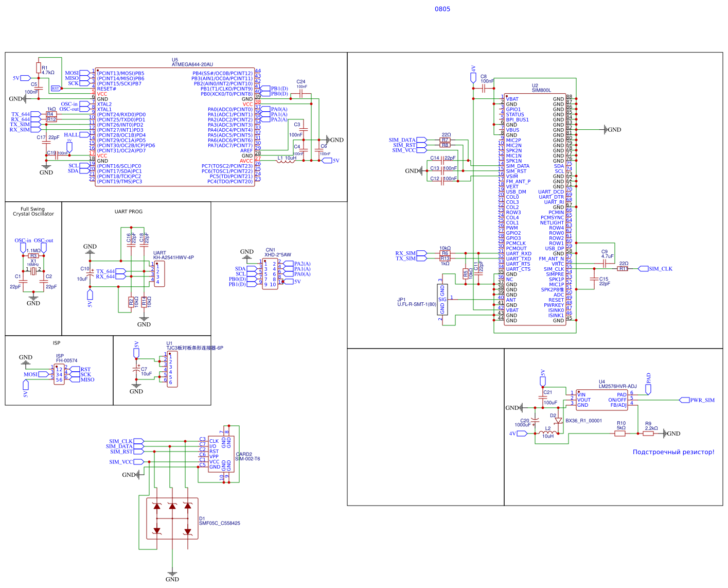Click GND symbol at bottom of sheet
This screenshot has width=728, height=588.
coord(172,575)
